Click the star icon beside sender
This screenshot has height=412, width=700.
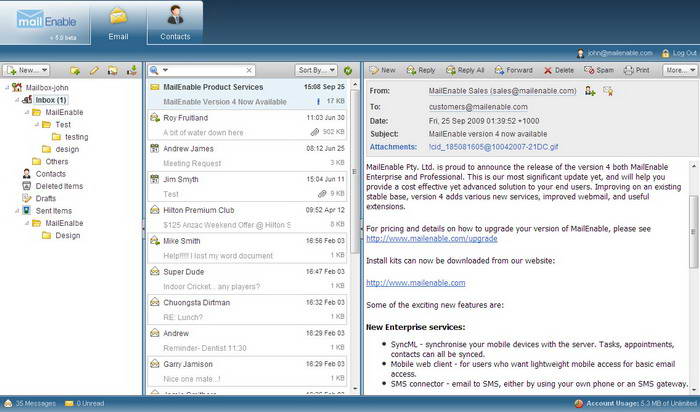pos(608,91)
